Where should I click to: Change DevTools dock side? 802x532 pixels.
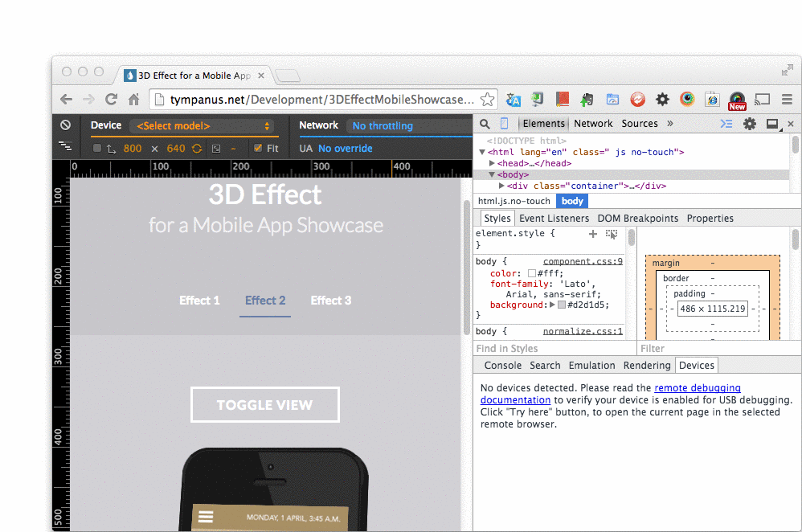(772, 124)
